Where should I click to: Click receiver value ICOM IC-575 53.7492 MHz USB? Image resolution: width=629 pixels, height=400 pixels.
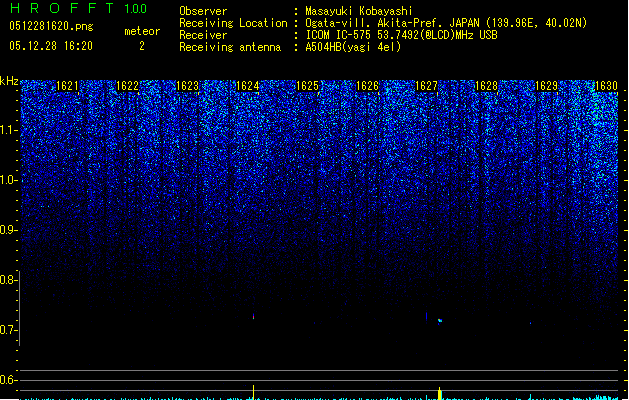(x=401, y=35)
